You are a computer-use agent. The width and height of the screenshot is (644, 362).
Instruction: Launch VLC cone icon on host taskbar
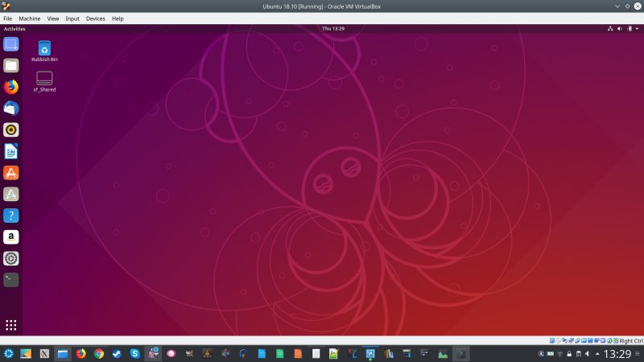pyautogui.click(x=208, y=353)
